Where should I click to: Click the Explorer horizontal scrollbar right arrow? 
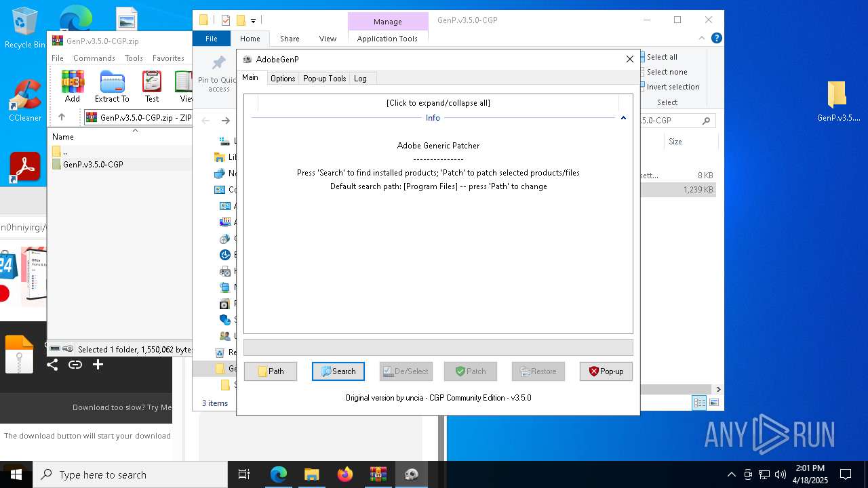pos(718,389)
